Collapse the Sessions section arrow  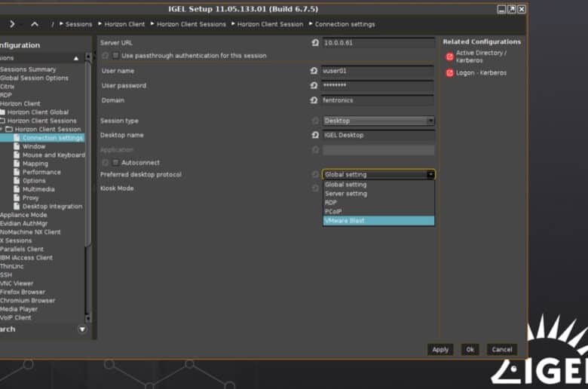click(x=76, y=58)
